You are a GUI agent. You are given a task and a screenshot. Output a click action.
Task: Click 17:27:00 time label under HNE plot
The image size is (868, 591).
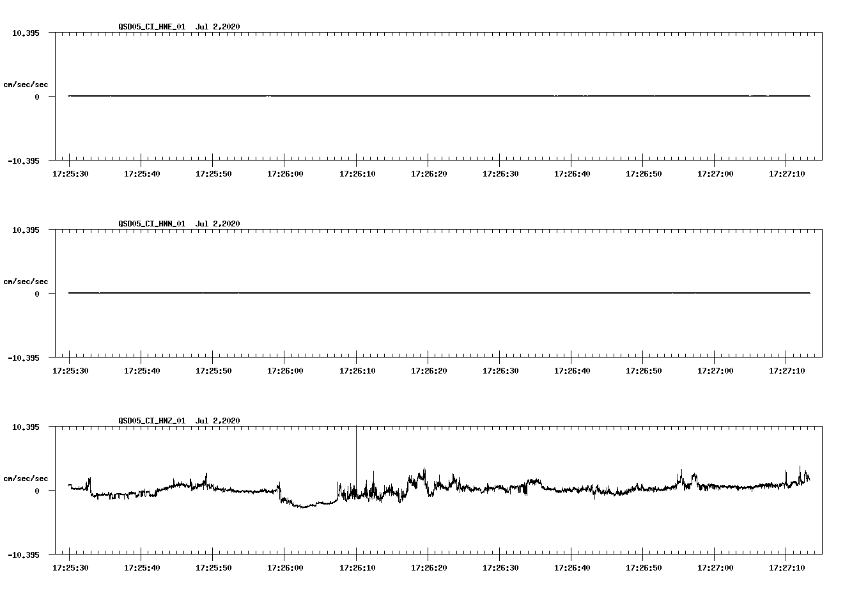[x=715, y=173]
